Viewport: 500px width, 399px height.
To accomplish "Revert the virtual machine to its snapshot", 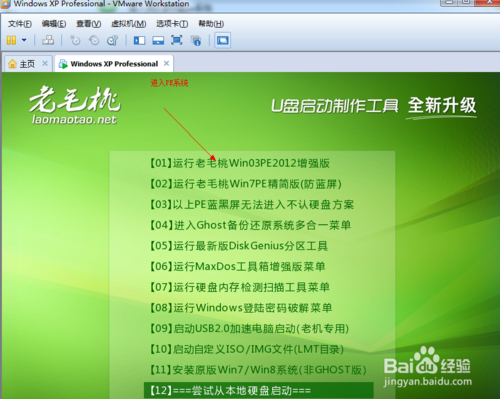I will (94, 40).
